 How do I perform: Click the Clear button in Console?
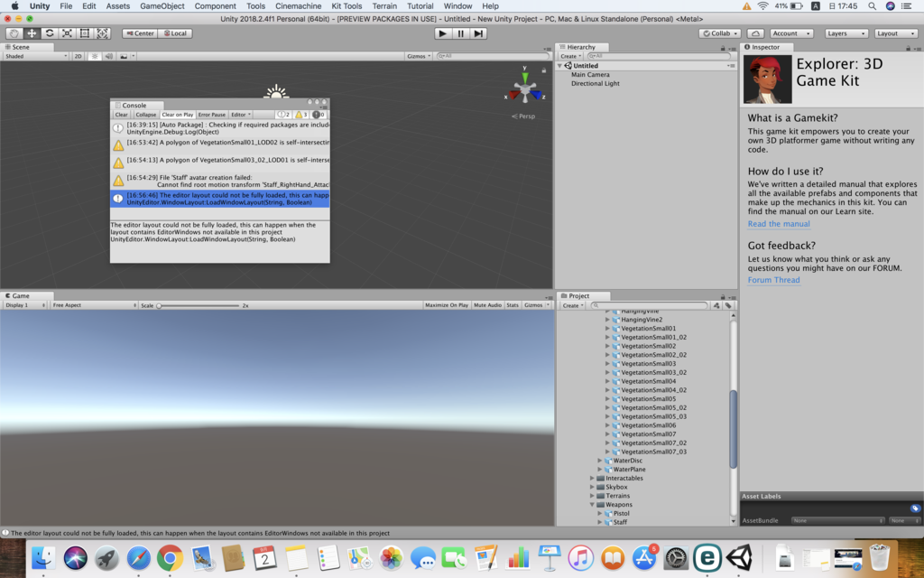tap(122, 115)
